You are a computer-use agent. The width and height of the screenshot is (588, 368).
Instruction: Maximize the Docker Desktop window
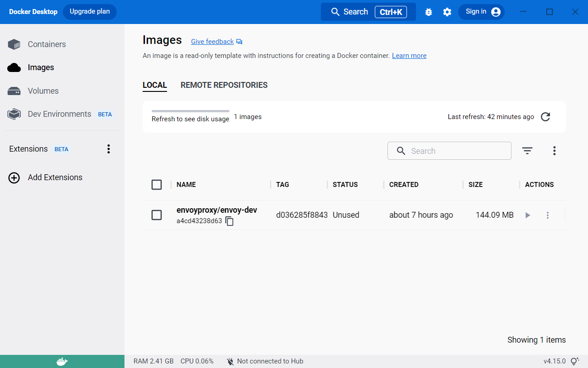pyautogui.click(x=550, y=12)
